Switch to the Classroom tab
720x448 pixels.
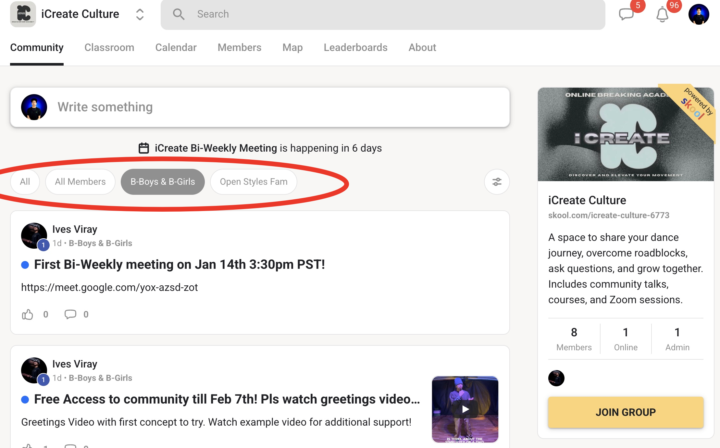tap(109, 47)
